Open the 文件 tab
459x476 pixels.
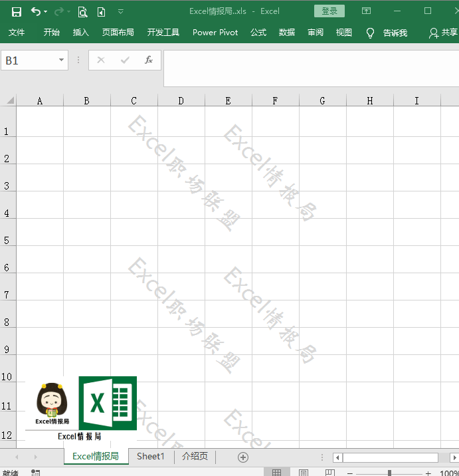click(17, 32)
